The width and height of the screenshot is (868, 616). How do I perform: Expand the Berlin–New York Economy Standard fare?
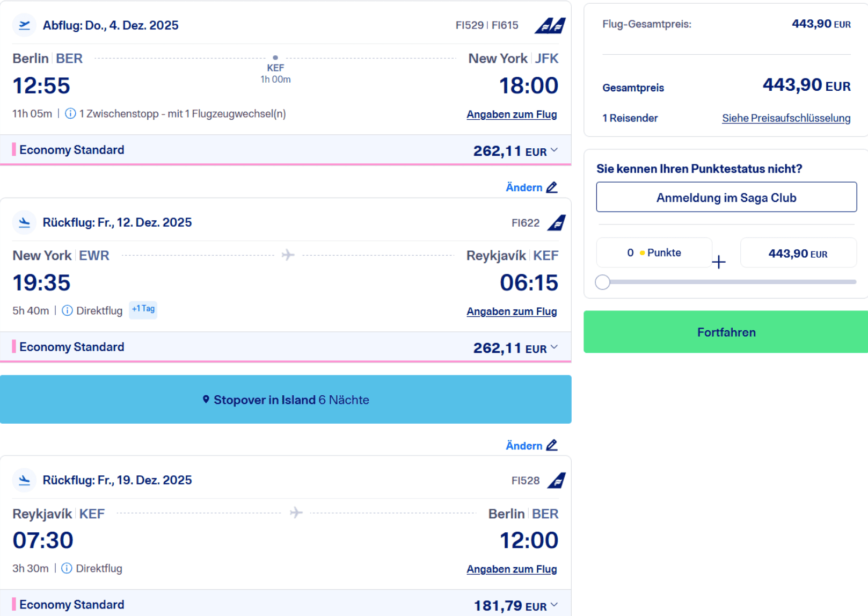pyautogui.click(x=555, y=150)
